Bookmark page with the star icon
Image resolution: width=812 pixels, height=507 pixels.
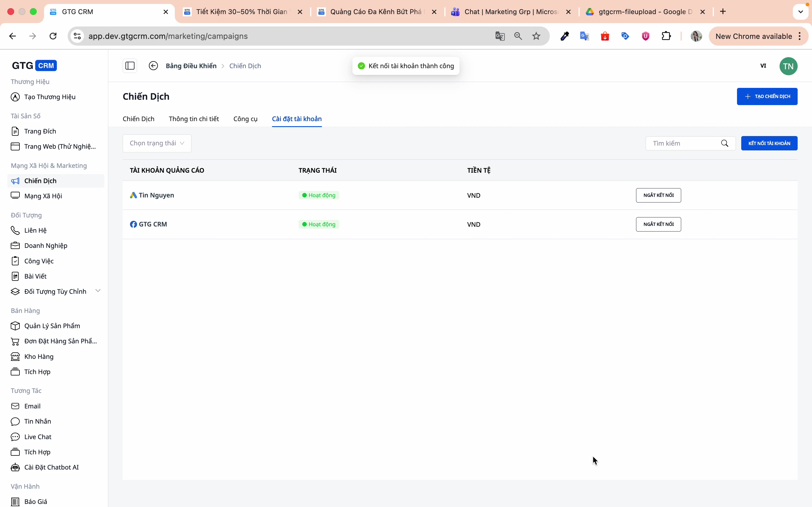[x=537, y=36]
